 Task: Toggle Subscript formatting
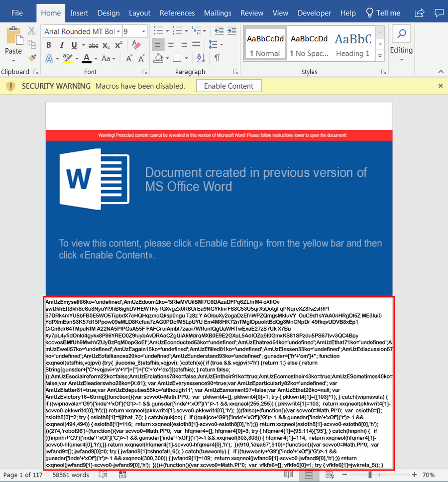[x=106, y=45]
